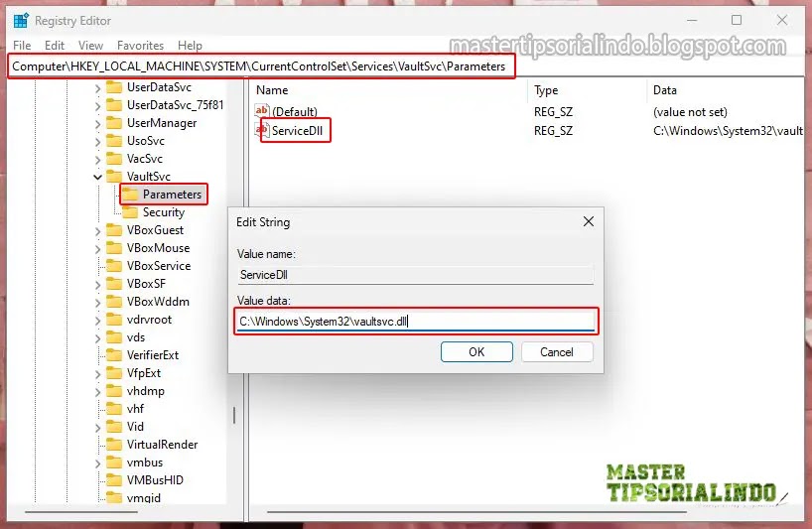Image resolution: width=812 pixels, height=529 pixels.
Task: Select the Parameters key label
Action: (172, 195)
